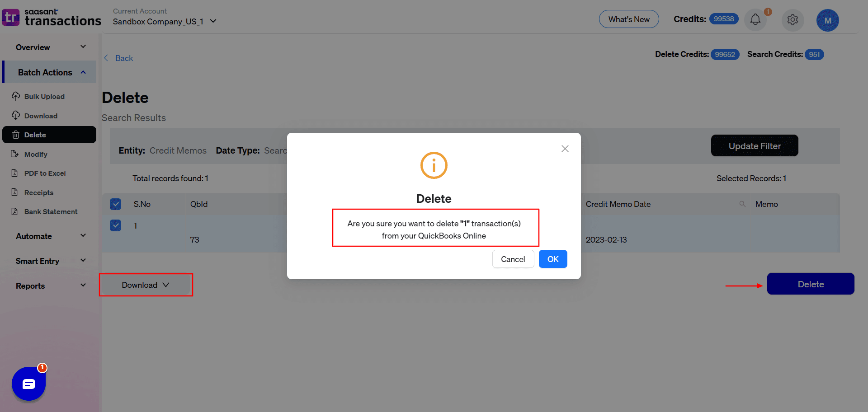Click the SaasAnt Transactions logo
Image resolution: width=868 pixels, height=412 pixels.
[x=52, y=18]
